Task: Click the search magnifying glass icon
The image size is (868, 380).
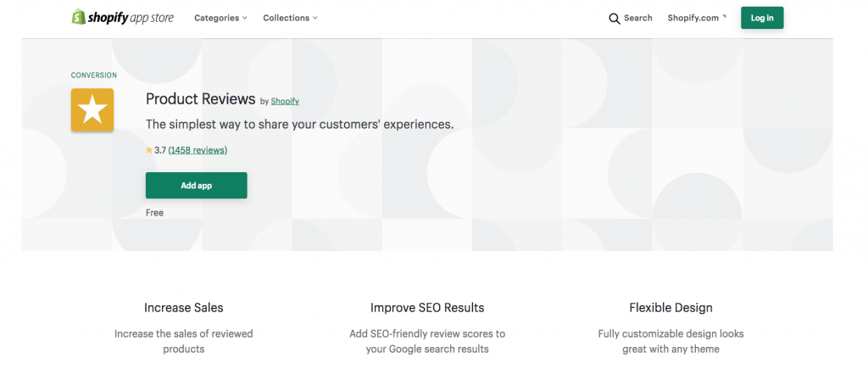Action: 615,19
